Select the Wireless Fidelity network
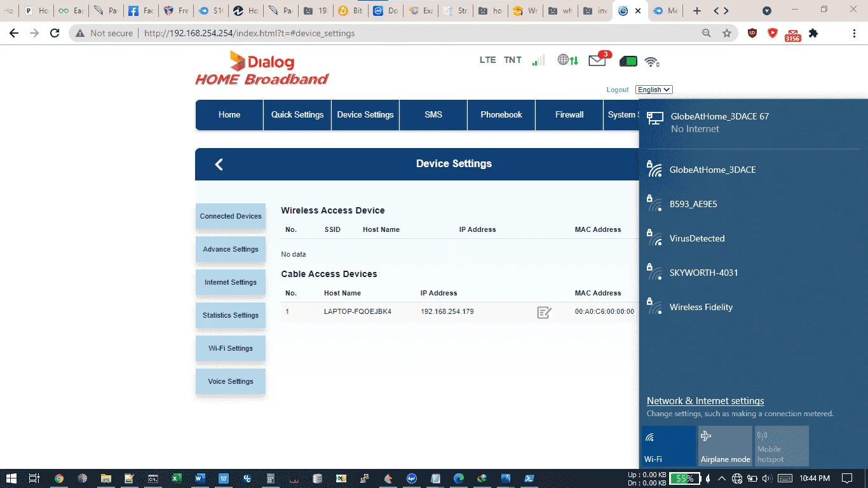Screen dimensions: 868x488 pyautogui.click(x=754, y=307)
